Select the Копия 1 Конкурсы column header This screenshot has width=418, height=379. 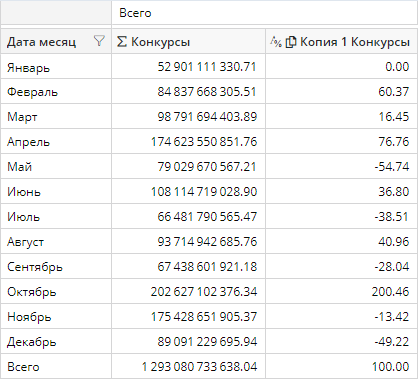(x=342, y=41)
